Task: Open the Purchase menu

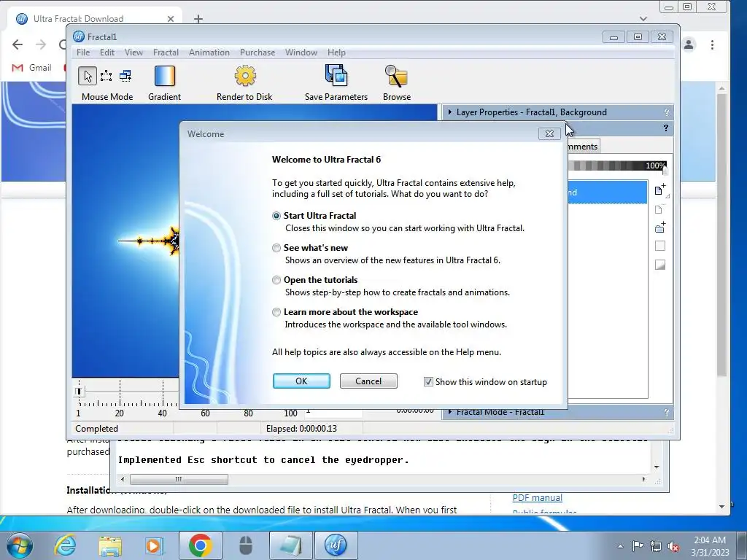Action: coord(258,52)
